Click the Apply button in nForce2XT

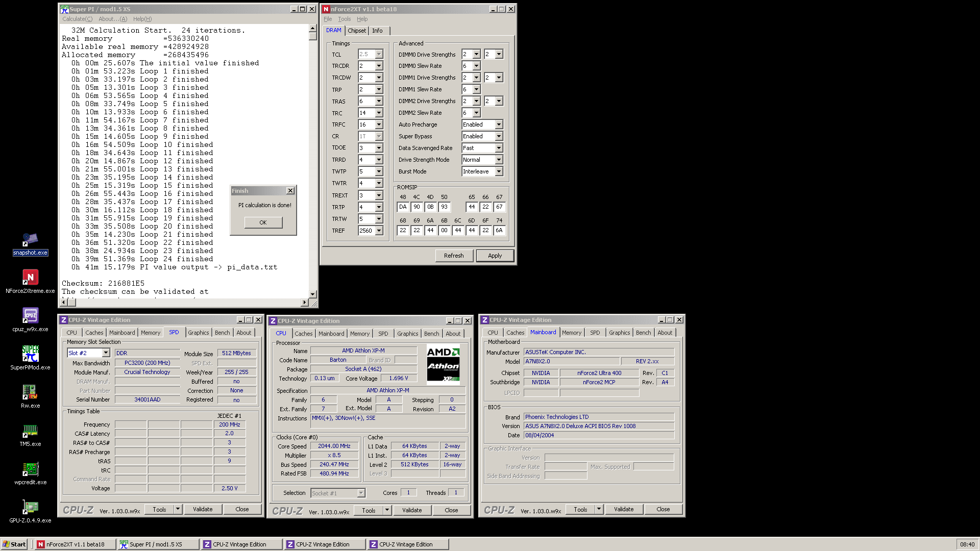click(x=495, y=256)
